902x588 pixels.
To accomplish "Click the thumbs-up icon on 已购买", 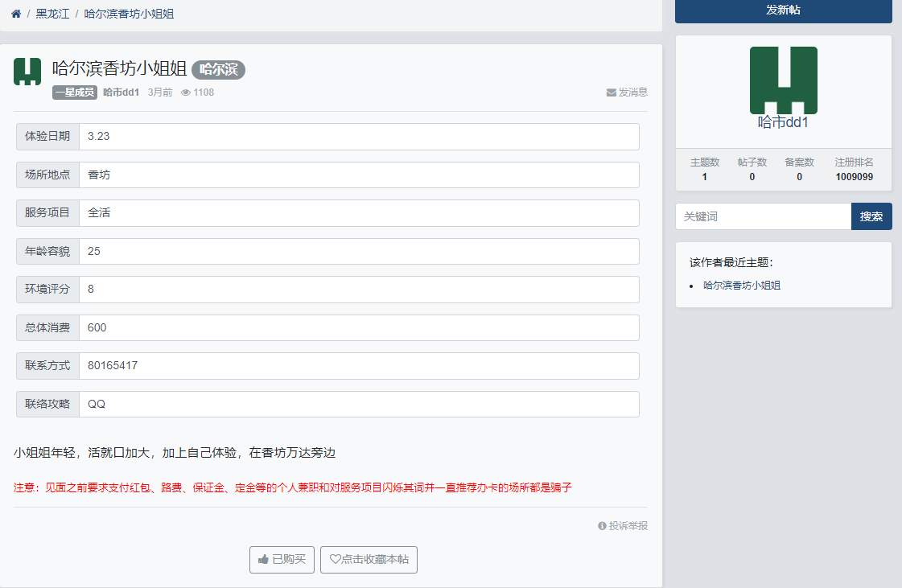I will click(263, 560).
